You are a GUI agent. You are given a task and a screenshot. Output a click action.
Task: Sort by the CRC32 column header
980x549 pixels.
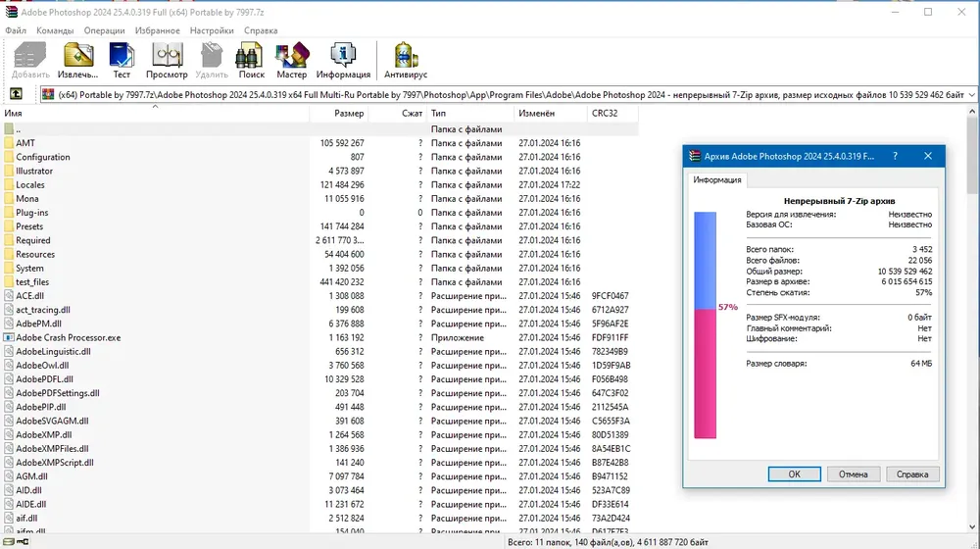[x=612, y=113]
